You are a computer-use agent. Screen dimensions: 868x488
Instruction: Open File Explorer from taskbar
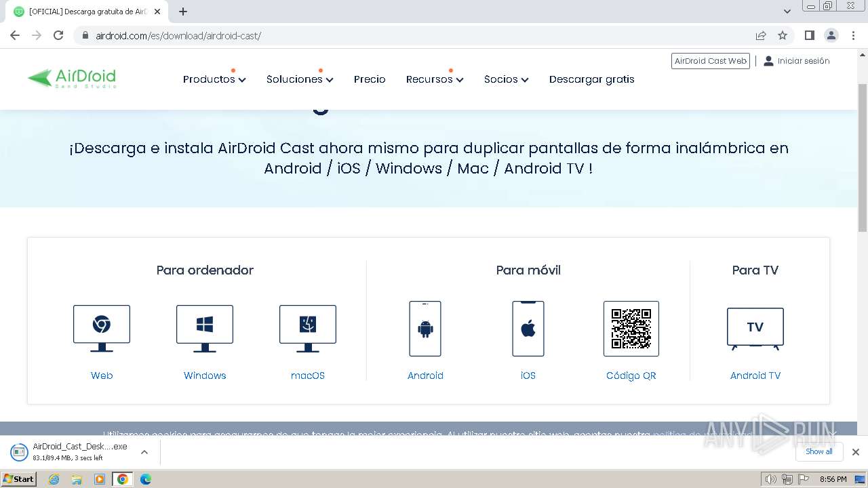click(77, 479)
